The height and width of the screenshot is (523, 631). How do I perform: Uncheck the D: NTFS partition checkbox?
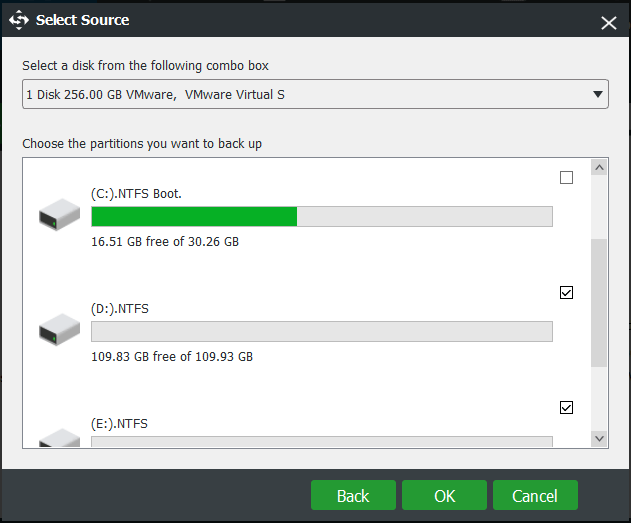pos(566,292)
